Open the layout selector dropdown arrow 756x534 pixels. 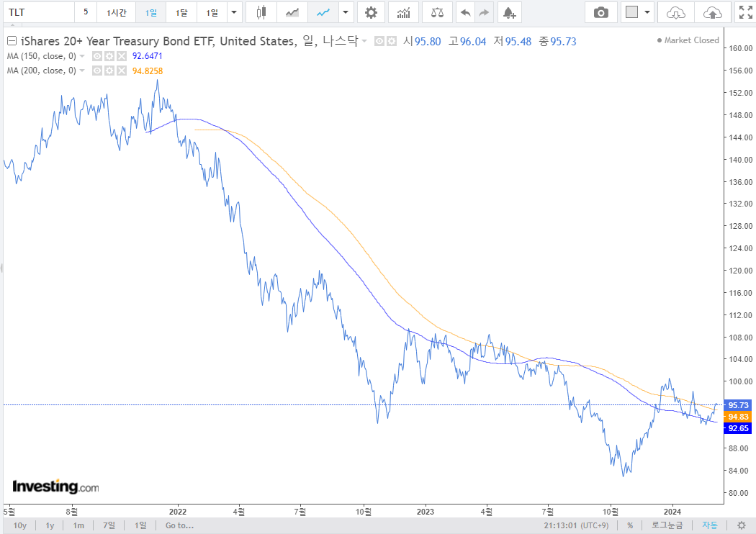647,12
